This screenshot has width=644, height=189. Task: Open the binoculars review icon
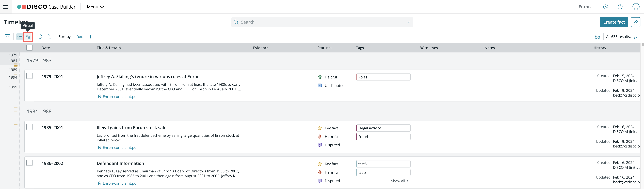tap(597, 37)
